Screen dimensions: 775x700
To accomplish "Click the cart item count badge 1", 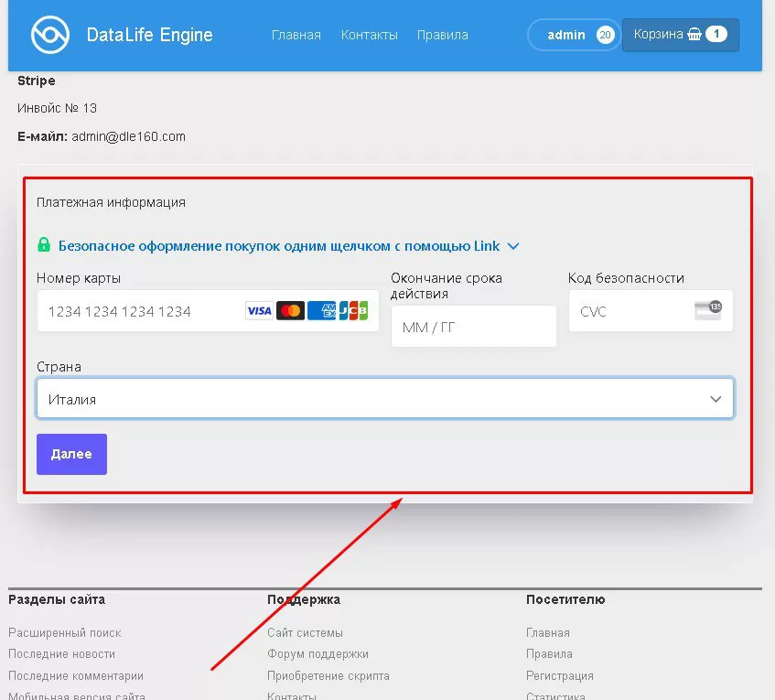I will click(x=716, y=34).
